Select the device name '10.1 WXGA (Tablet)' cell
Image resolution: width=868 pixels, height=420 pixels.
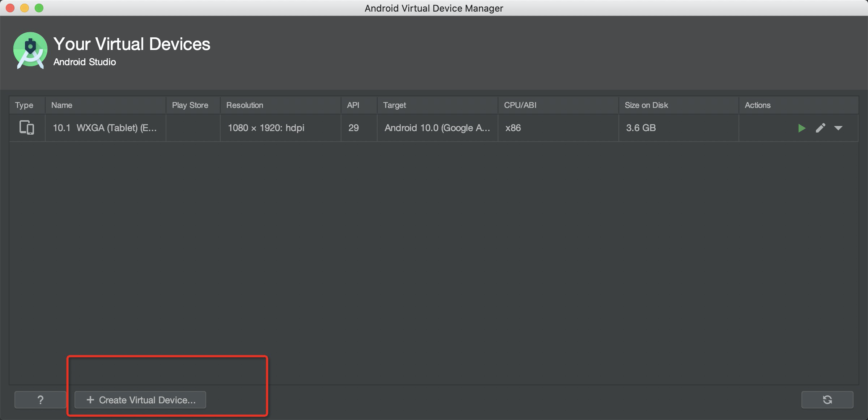pyautogui.click(x=106, y=128)
